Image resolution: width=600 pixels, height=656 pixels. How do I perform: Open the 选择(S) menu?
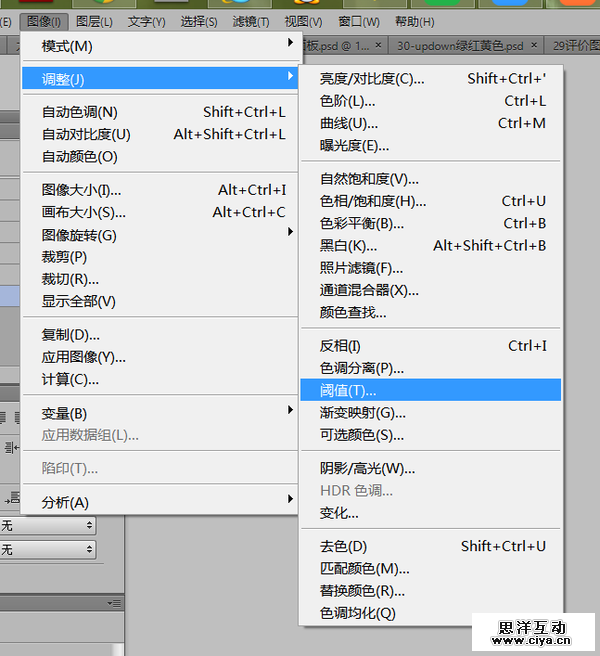click(199, 21)
